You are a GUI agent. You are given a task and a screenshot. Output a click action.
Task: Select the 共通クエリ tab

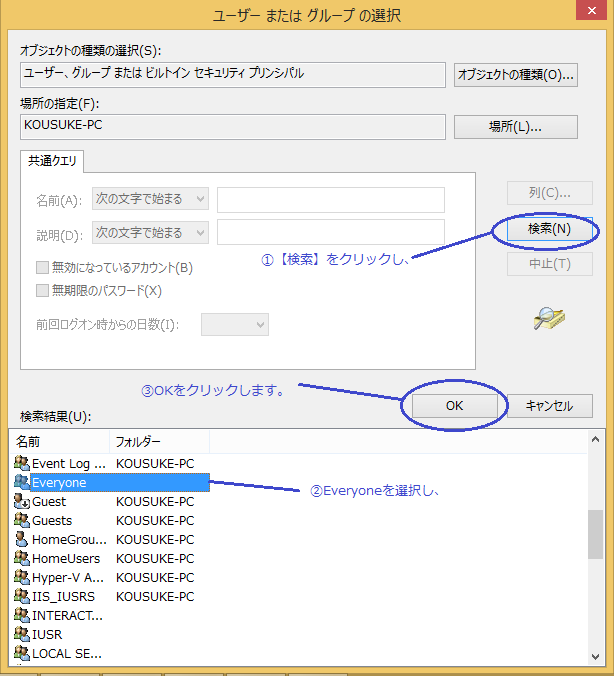pos(54,160)
